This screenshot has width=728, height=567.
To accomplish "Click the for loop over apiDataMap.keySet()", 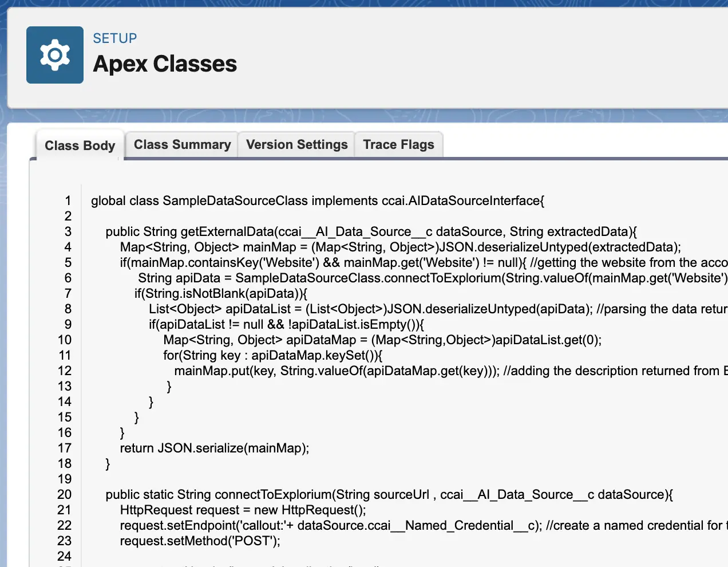I will [x=272, y=356].
